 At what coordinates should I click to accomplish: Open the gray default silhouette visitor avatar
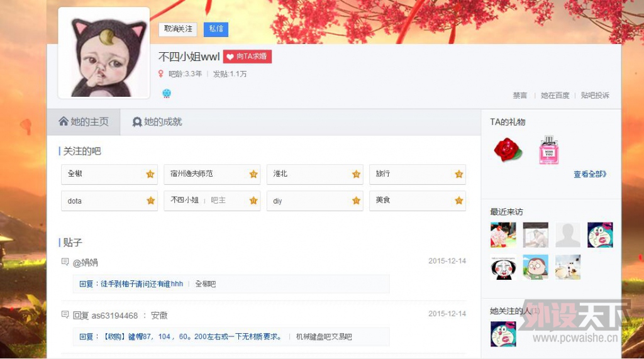(568, 235)
